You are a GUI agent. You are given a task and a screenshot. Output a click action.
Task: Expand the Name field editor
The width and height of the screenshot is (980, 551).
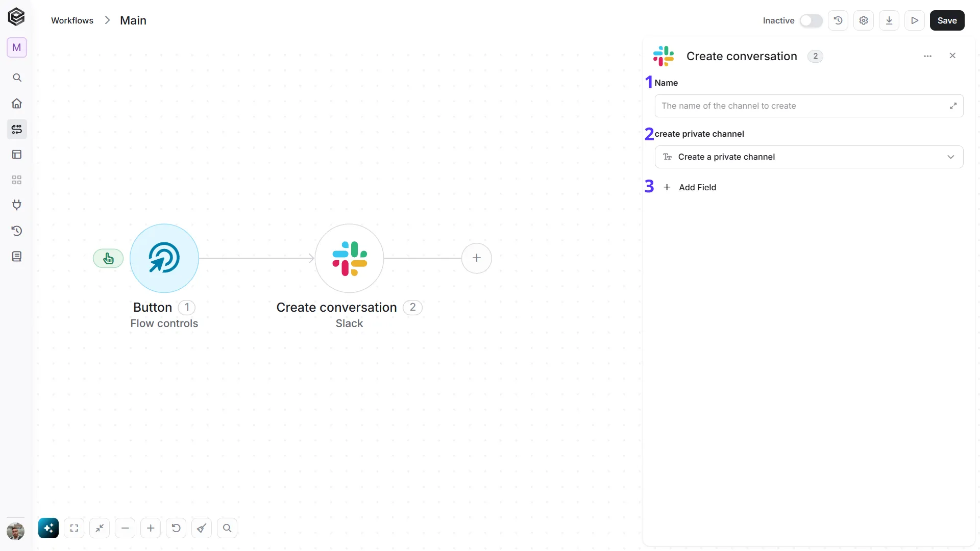[x=953, y=106]
